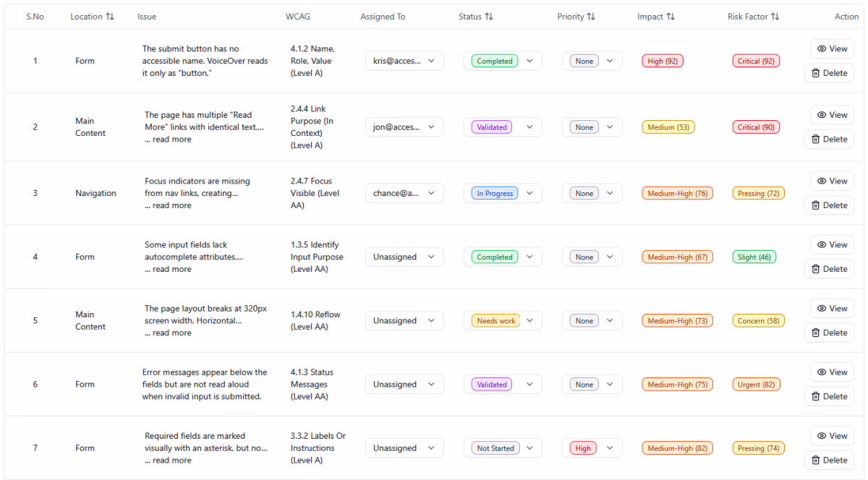Viewport: 868px width, 480px height.
Task: Click Medium (53) impact badge
Action: [668, 127]
